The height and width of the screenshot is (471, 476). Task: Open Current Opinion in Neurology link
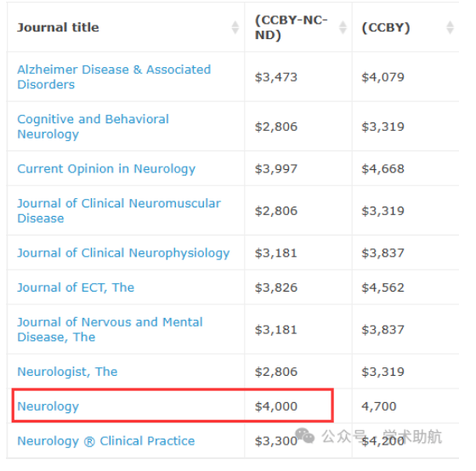pyautogui.click(x=106, y=169)
